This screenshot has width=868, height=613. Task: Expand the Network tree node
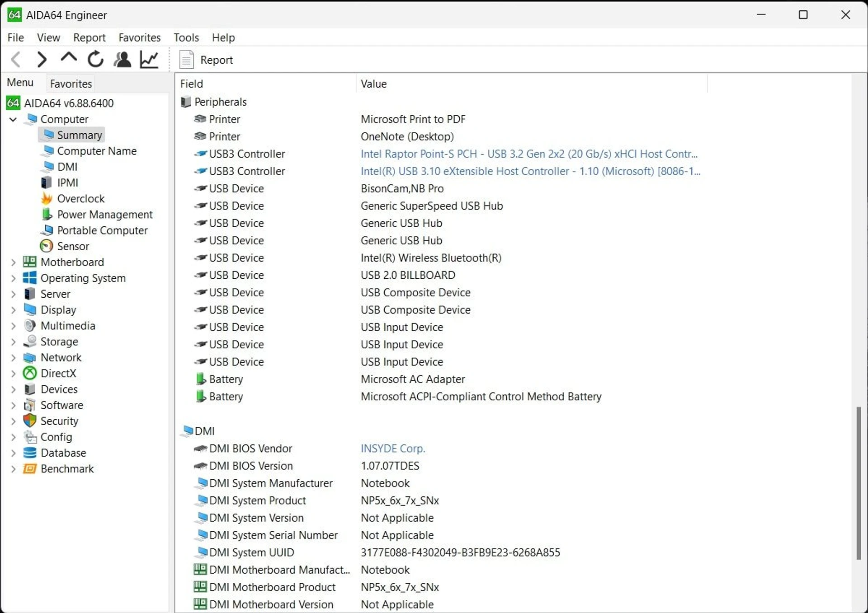pos(13,358)
